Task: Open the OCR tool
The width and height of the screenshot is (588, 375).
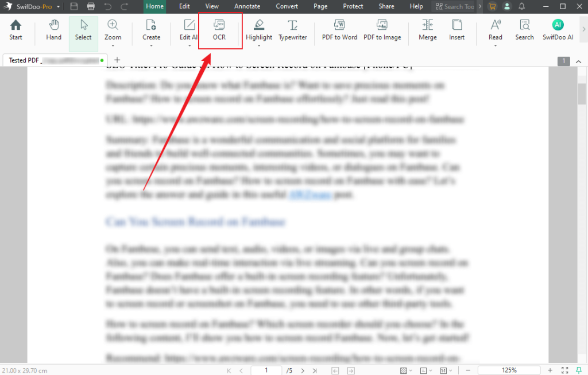Action: pyautogui.click(x=220, y=30)
